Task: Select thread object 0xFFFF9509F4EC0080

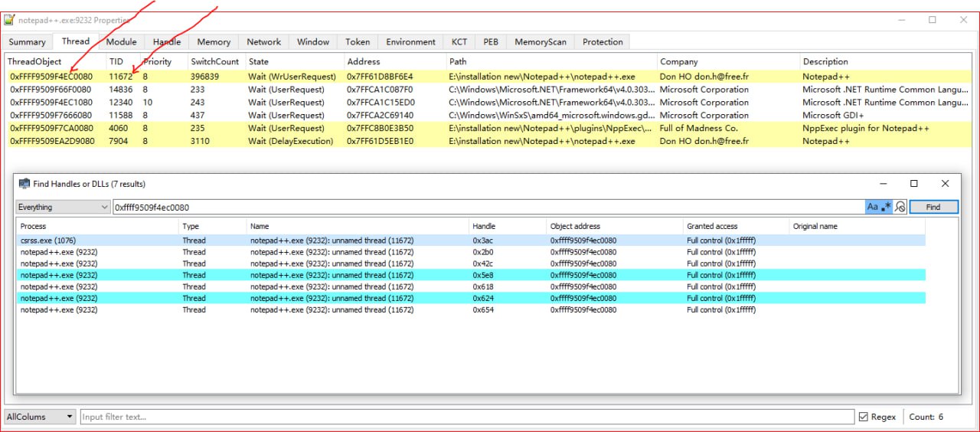Action: (x=51, y=77)
